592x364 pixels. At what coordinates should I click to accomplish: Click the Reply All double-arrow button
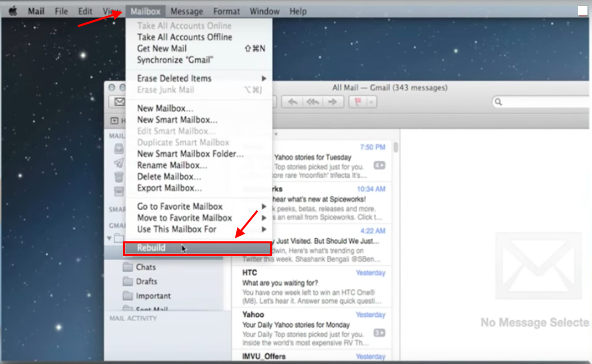[x=312, y=102]
